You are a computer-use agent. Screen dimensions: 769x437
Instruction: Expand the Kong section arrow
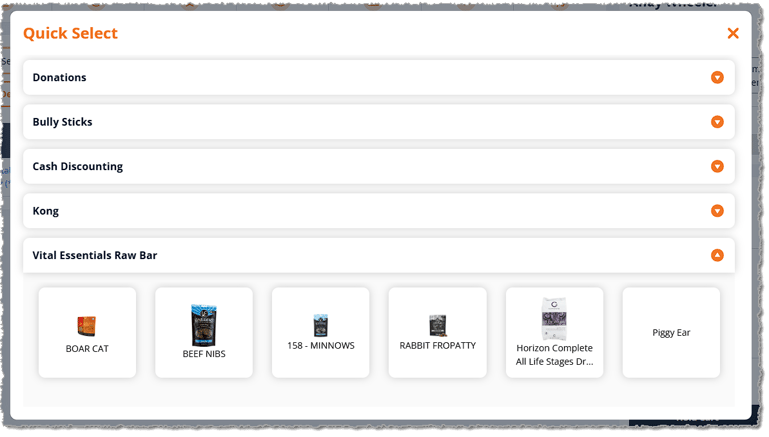point(717,211)
